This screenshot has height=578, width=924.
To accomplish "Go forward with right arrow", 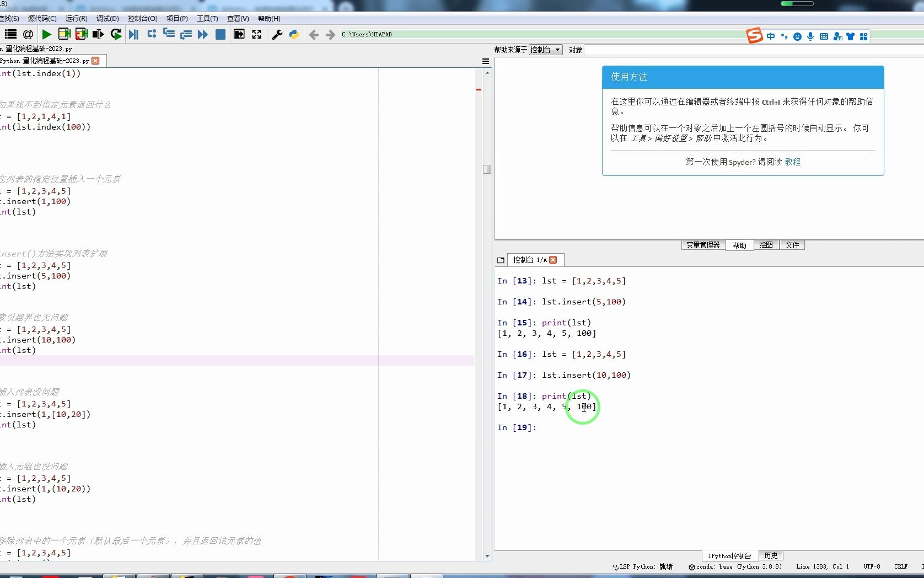I will tap(330, 35).
